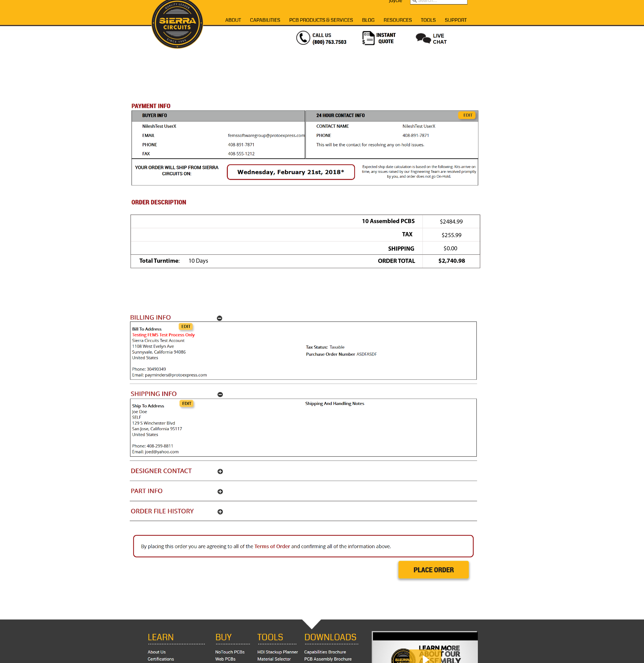The image size is (644, 663).
Task: Open the Capabilities menu
Action: pyautogui.click(x=265, y=20)
